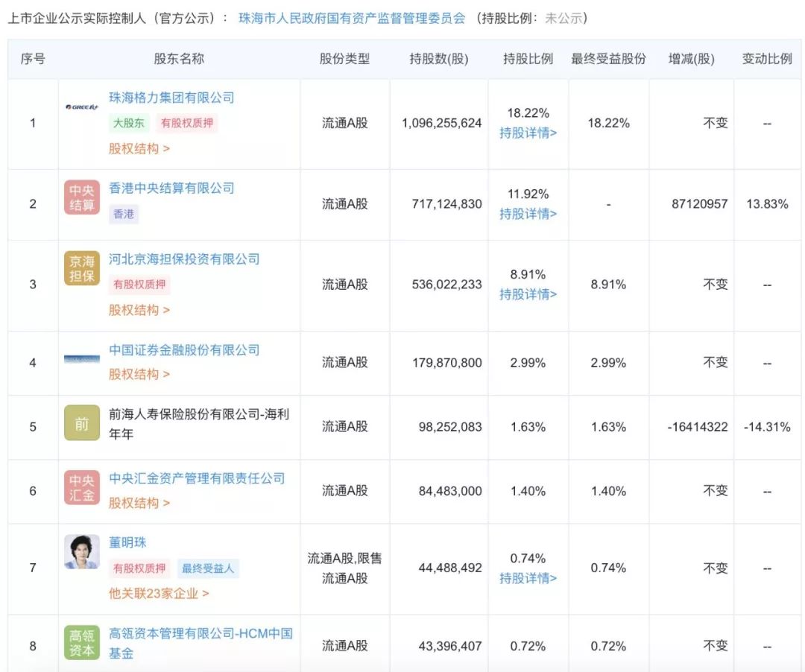
Task: Click the 87120957 increase value
Action: tap(700, 204)
